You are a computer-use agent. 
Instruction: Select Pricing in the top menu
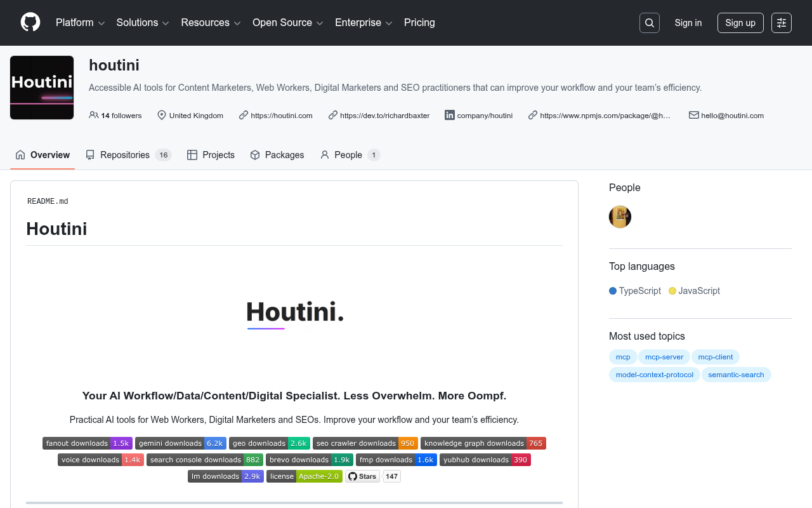click(x=419, y=22)
